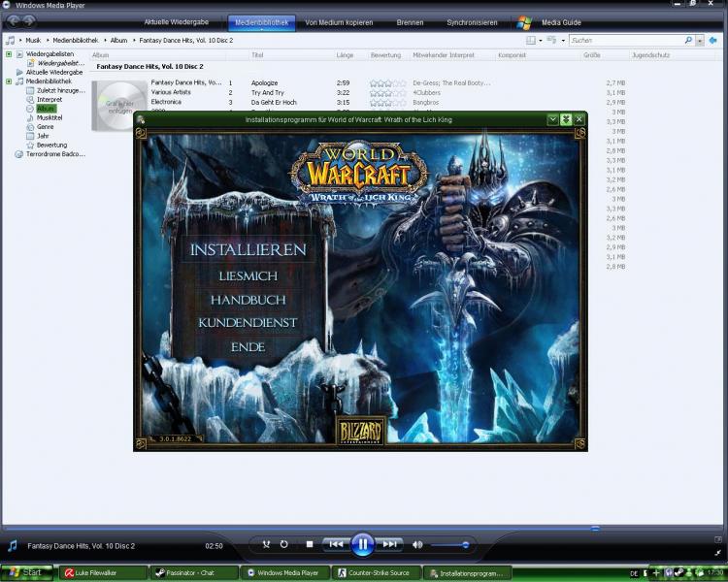The width and height of the screenshot is (728, 582).
Task: Select Bewertung in the library tree
Action: coord(51,145)
